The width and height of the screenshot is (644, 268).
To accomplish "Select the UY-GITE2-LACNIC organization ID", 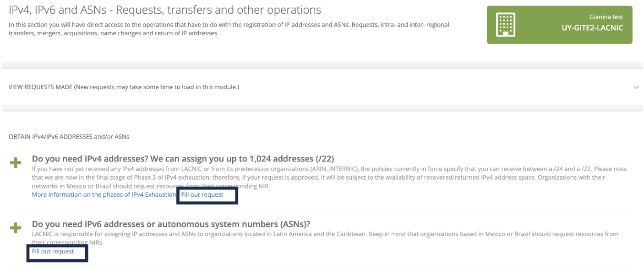I will point(592,27).
